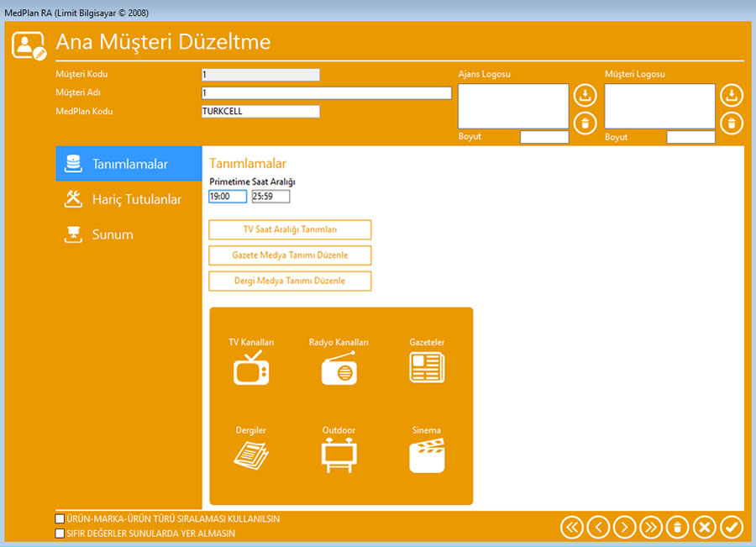Switch to the Tanımlamalar tab
Image resolution: width=756 pixels, height=547 pixels.
[129, 164]
